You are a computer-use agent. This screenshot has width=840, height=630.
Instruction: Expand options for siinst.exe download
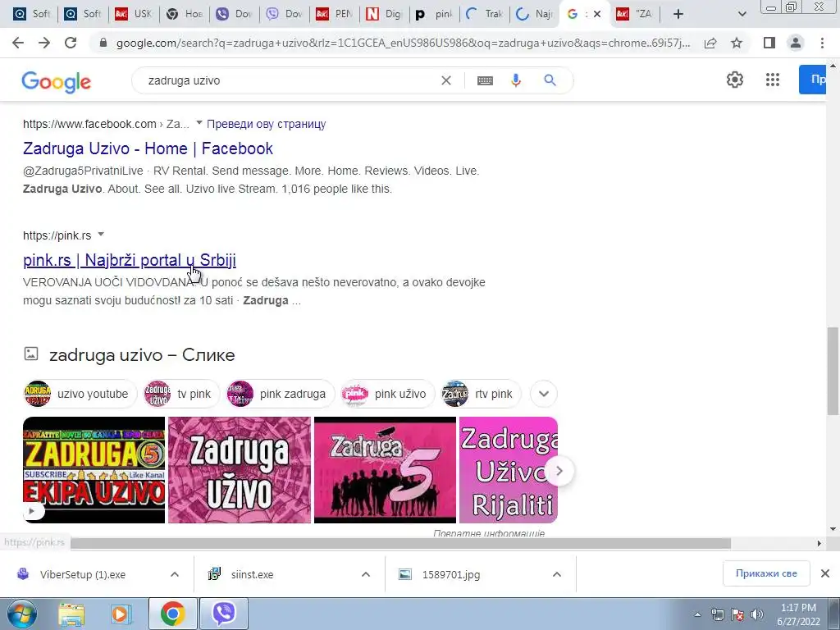click(366, 574)
